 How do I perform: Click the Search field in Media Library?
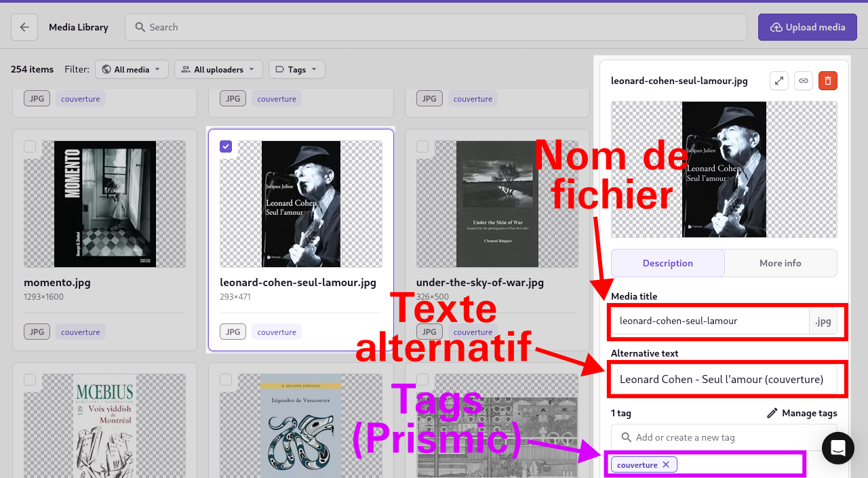(x=436, y=27)
